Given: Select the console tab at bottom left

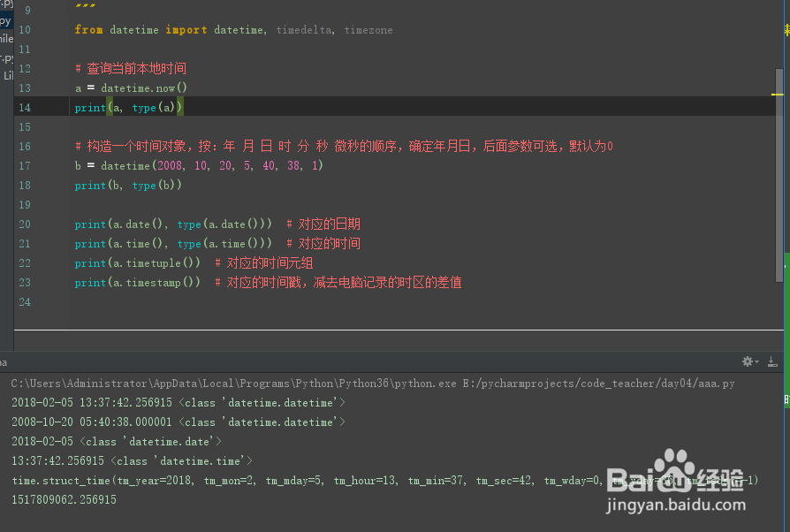Looking at the screenshot, I should tap(4, 362).
